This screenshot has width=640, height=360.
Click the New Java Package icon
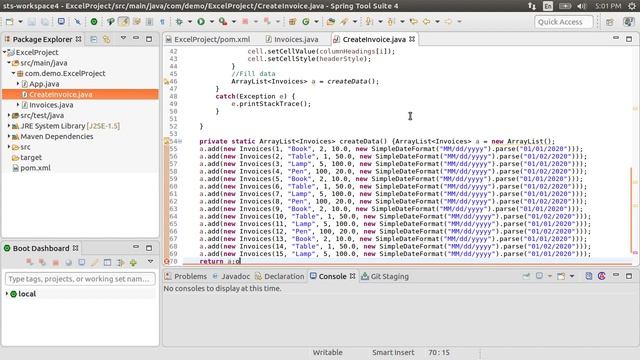point(292,22)
